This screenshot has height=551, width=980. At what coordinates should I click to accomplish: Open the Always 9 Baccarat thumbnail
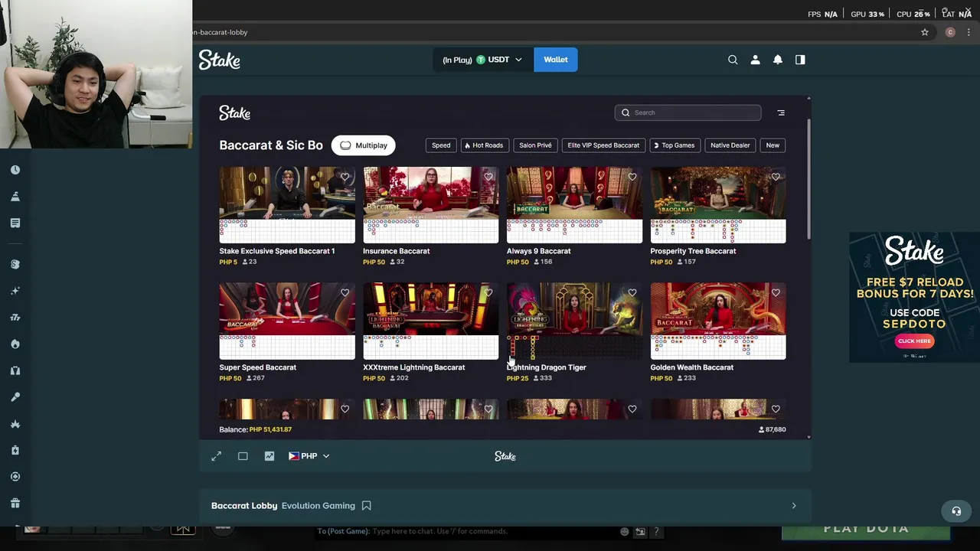coord(574,205)
